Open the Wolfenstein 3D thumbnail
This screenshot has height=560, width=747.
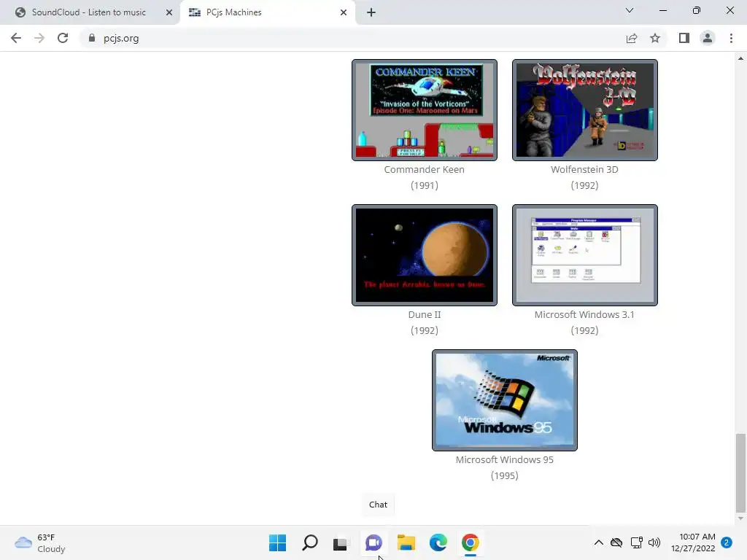[x=585, y=110]
